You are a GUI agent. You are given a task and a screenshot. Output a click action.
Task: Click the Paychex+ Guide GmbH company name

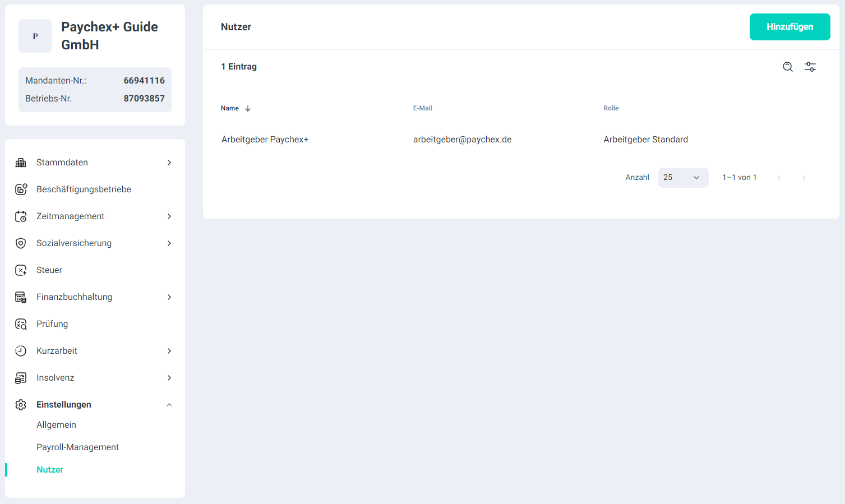(109, 36)
